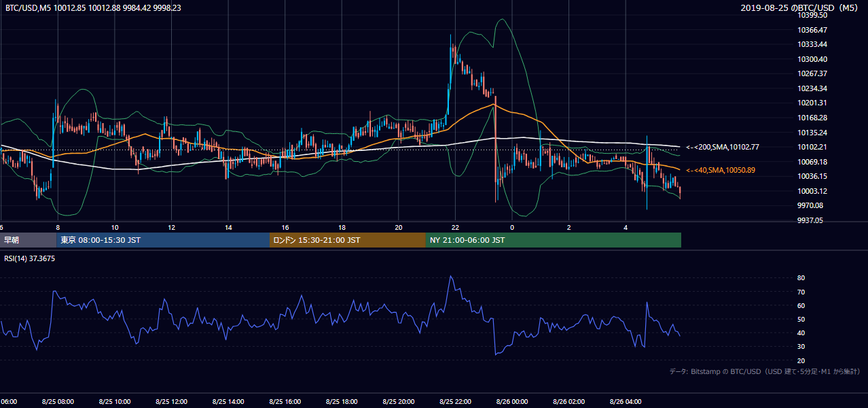
Task: Click the 8/25 08:00 date axis label
Action: coord(58,402)
